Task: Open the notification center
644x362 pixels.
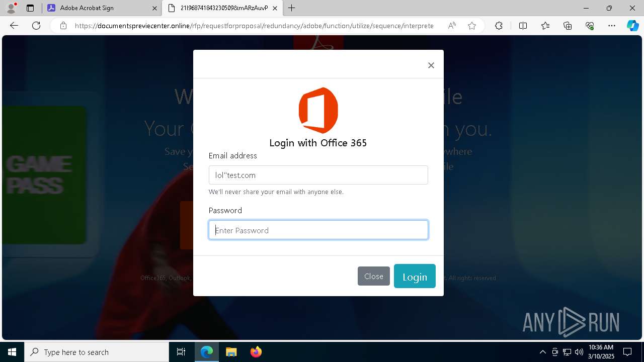Action: (x=627, y=352)
